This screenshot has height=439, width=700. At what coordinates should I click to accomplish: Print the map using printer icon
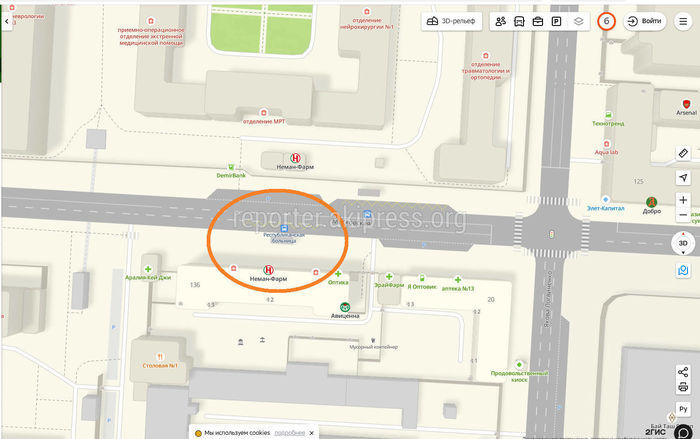(x=683, y=387)
